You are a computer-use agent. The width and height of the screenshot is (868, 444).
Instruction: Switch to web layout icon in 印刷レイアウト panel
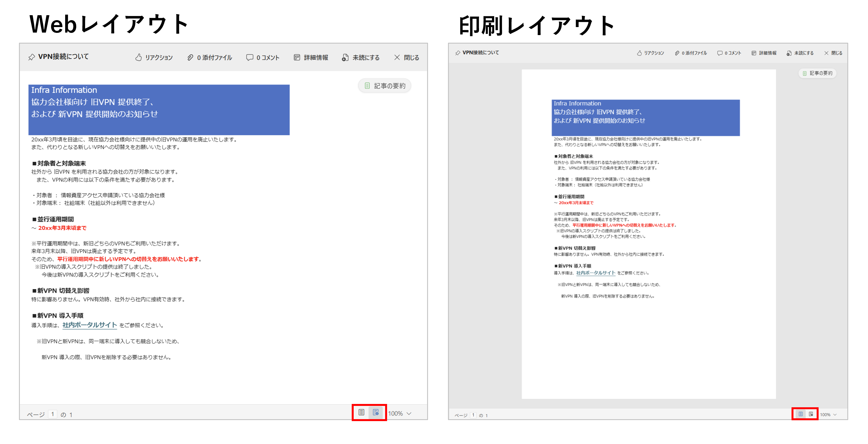(x=811, y=414)
